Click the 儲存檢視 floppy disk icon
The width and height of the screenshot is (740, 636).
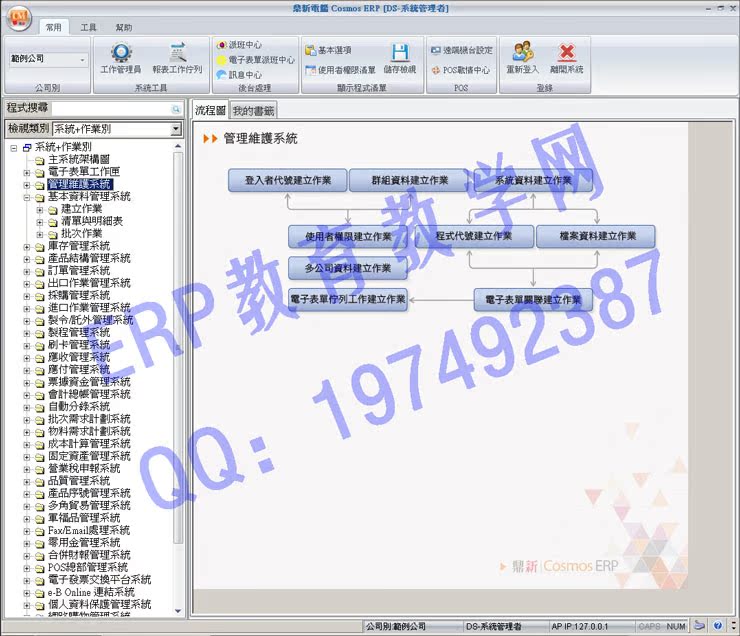(x=400, y=52)
